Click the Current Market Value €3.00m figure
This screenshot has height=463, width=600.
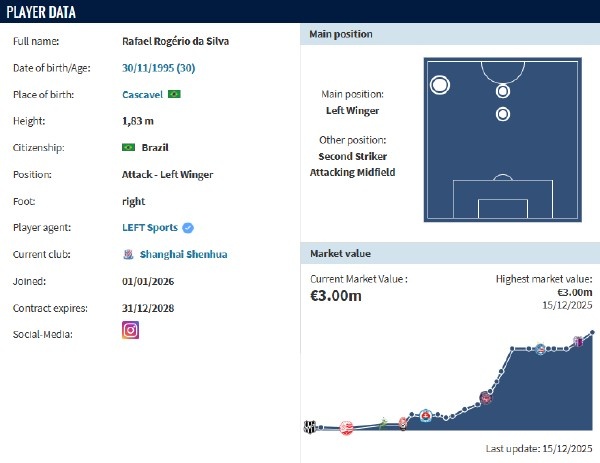[x=336, y=296]
